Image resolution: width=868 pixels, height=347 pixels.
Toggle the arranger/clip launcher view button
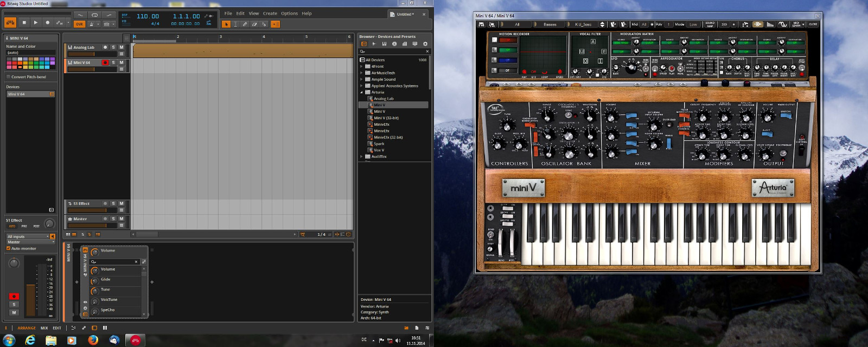tap(10, 23)
